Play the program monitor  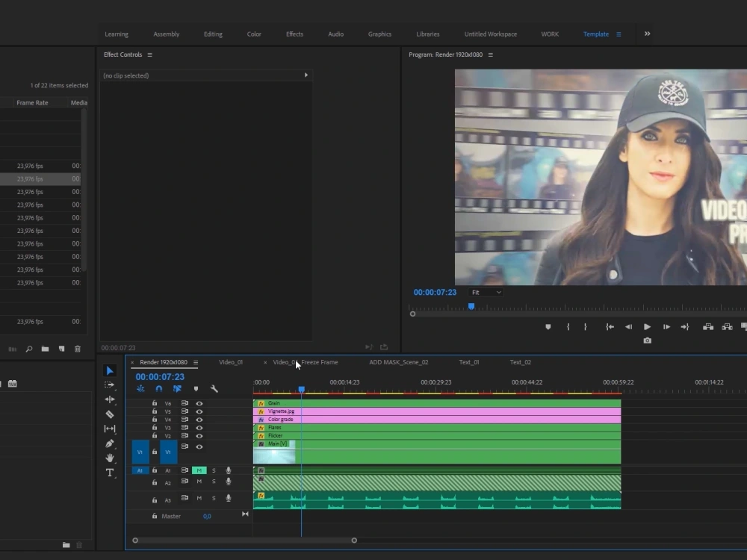(x=647, y=327)
